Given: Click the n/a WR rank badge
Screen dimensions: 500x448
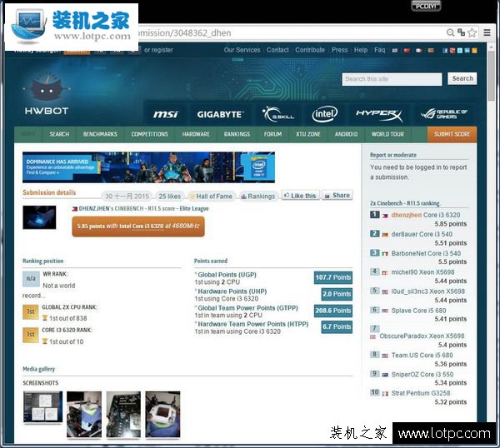Looking at the screenshot, I should [31, 278].
